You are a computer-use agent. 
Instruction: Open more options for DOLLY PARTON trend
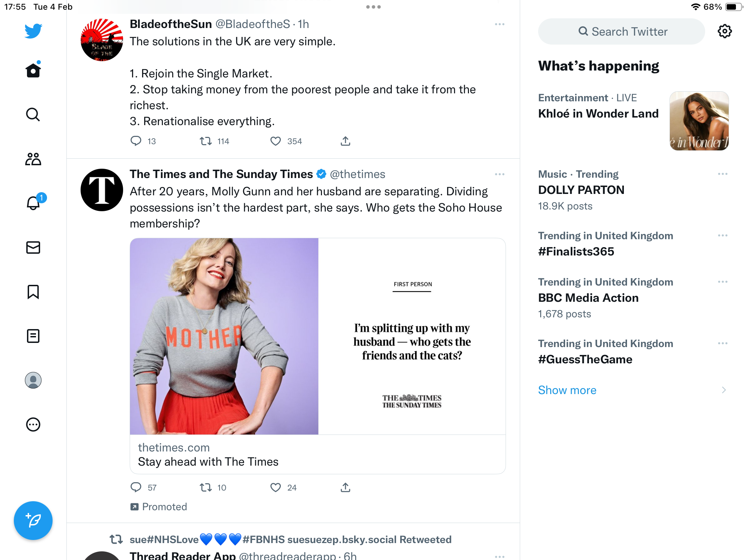click(722, 174)
